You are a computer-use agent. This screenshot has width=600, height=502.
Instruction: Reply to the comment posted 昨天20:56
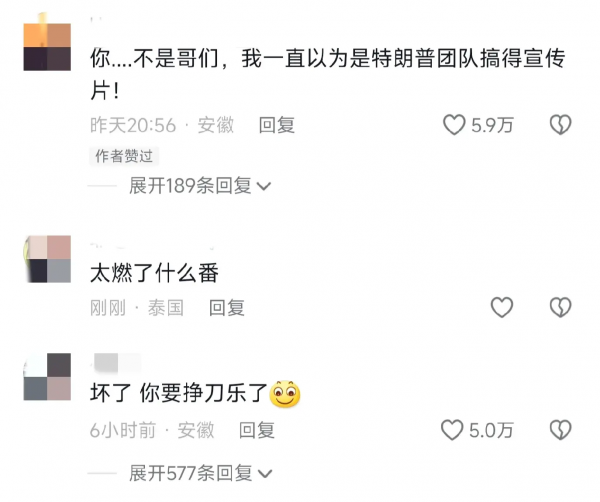coord(277,125)
